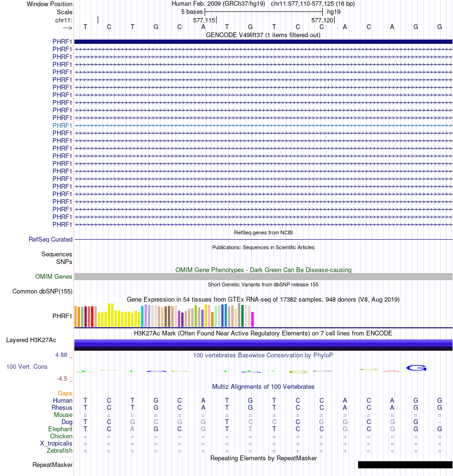Select the Rhesus alignment row label
Viewport: 453px width, 476px height.
(62, 408)
